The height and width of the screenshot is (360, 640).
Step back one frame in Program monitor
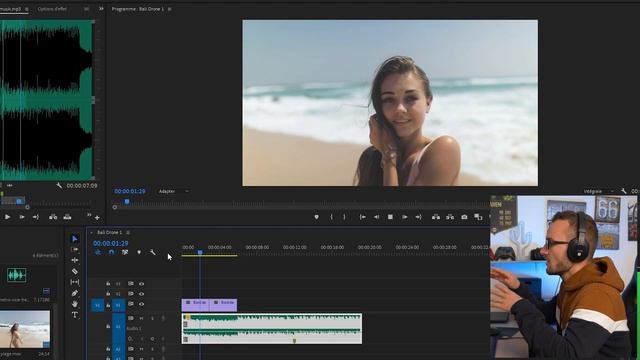tap(376, 217)
